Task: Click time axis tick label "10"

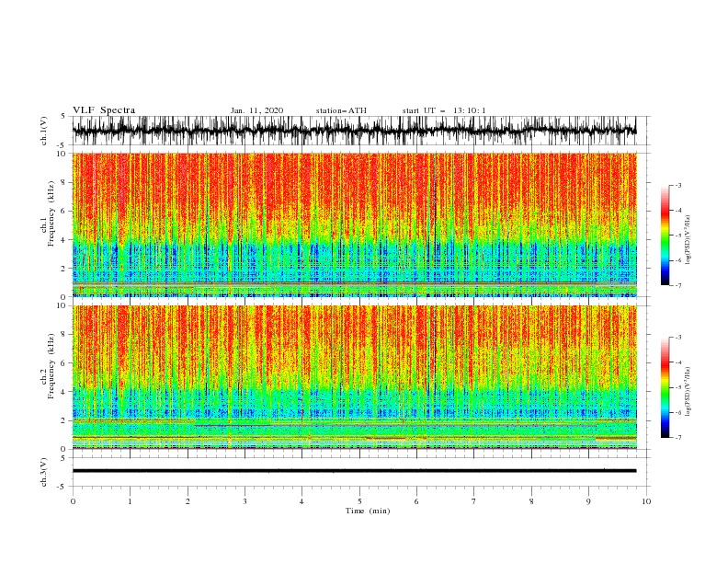Action: (x=646, y=501)
